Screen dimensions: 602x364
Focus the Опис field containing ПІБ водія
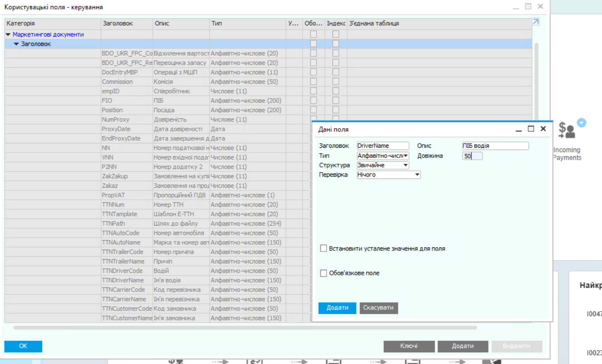[x=496, y=146]
